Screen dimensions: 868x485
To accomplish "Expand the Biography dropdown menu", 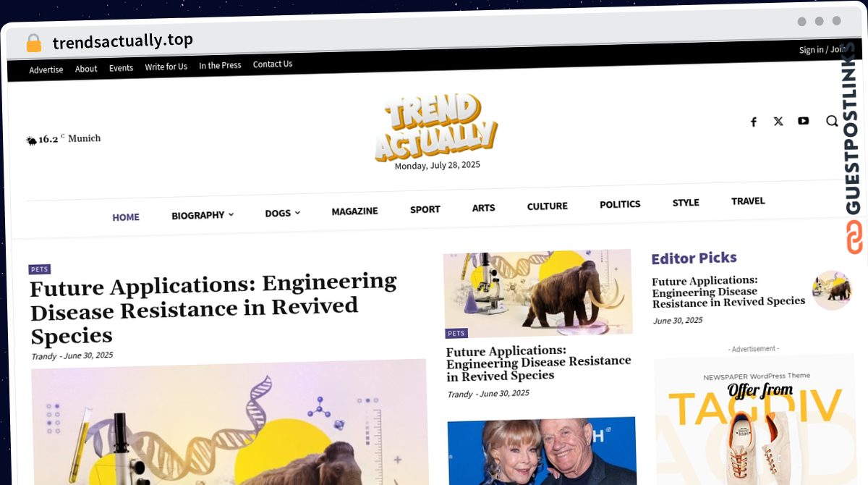I will pyautogui.click(x=203, y=215).
